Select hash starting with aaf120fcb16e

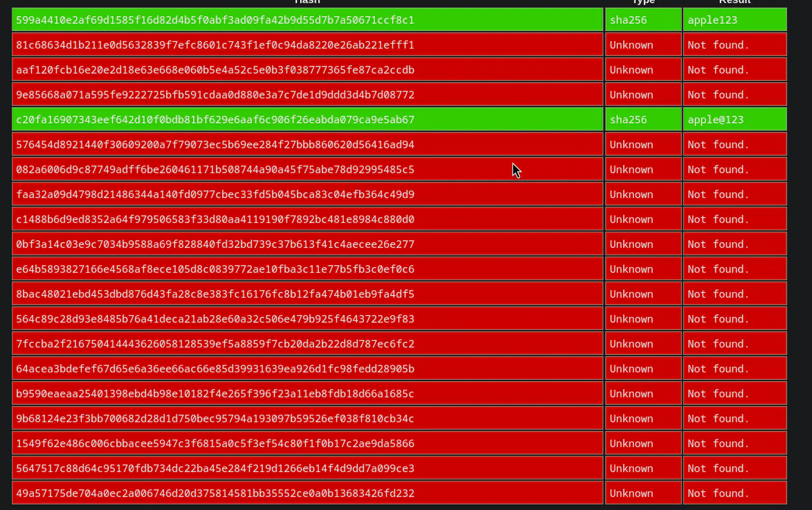point(308,69)
